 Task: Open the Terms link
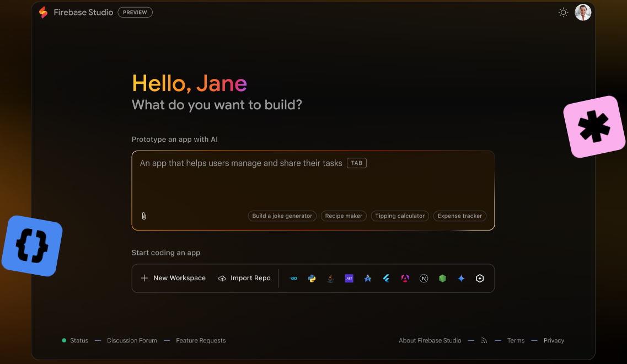516,340
